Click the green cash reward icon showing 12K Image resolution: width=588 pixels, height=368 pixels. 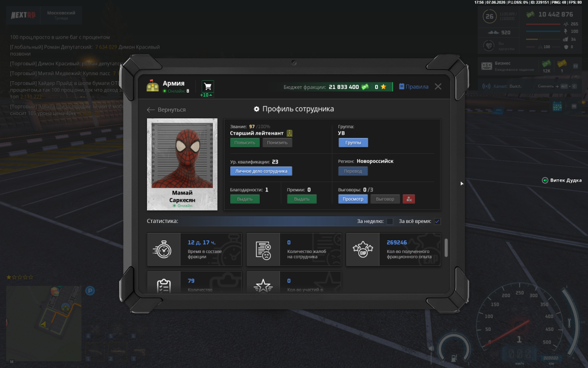(547, 64)
